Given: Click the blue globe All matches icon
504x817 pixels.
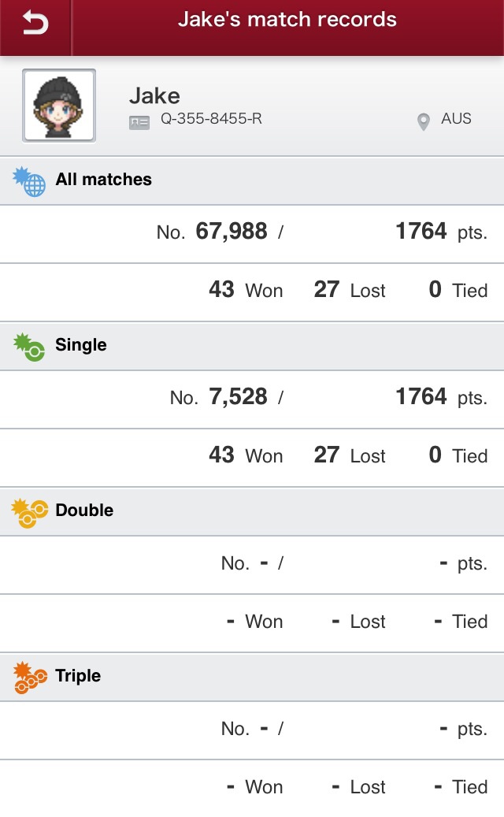Looking at the screenshot, I should (x=29, y=181).
